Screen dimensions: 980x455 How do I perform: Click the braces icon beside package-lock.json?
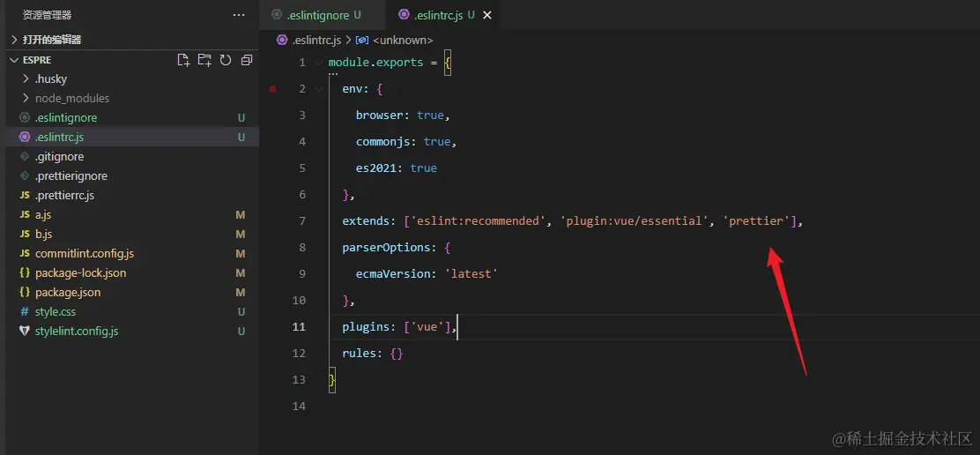tap(25, 272)
